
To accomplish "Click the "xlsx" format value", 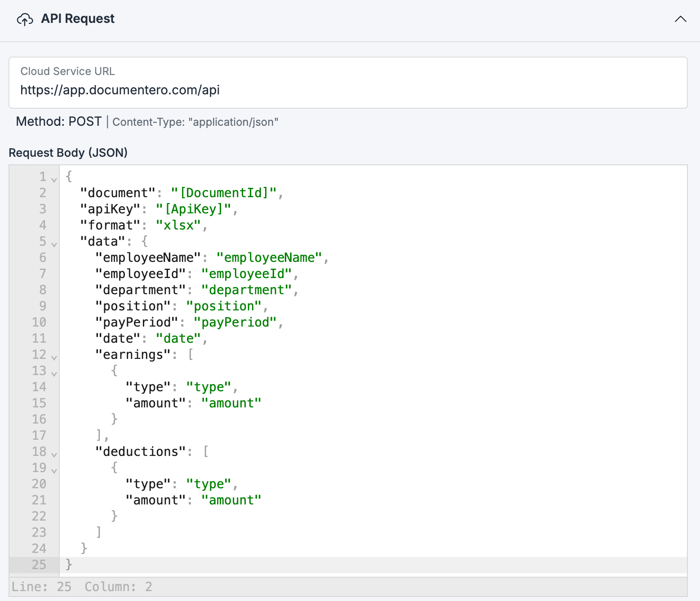I will pos(178,225).
